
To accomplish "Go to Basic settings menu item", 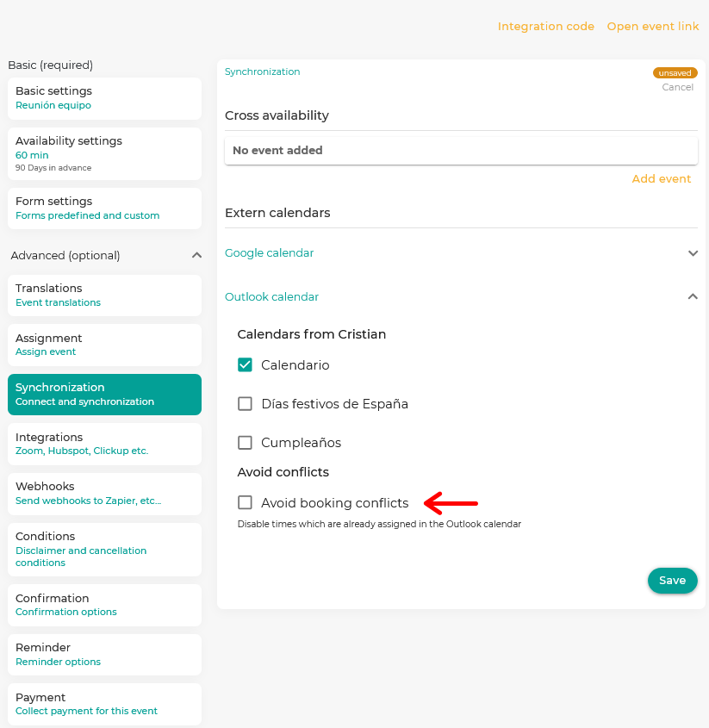I will (x=104, y=98).
